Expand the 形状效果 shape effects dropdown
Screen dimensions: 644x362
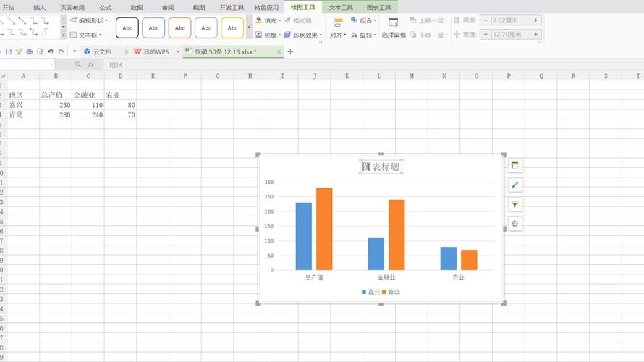click(x=317, y=35)
